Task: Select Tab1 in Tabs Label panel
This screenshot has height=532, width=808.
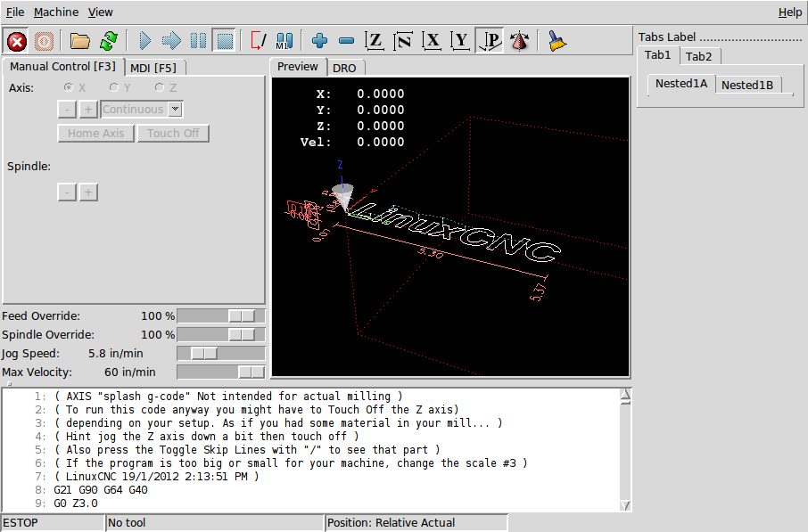Action: pos(657,54)
